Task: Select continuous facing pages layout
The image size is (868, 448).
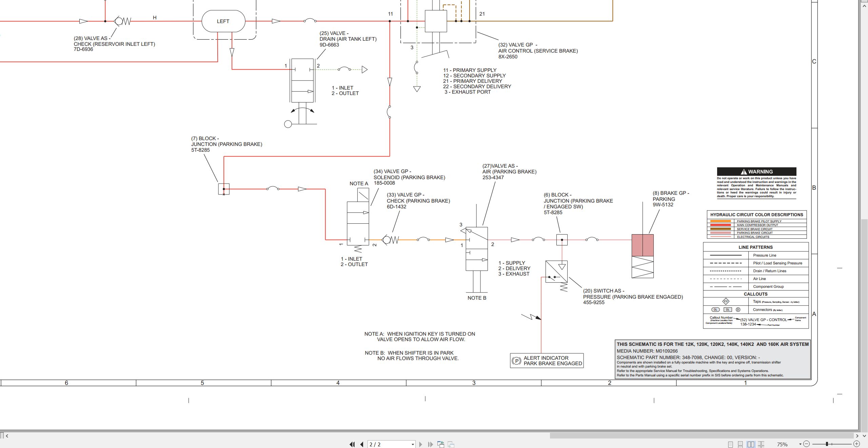Action: (x=761, y=444)
